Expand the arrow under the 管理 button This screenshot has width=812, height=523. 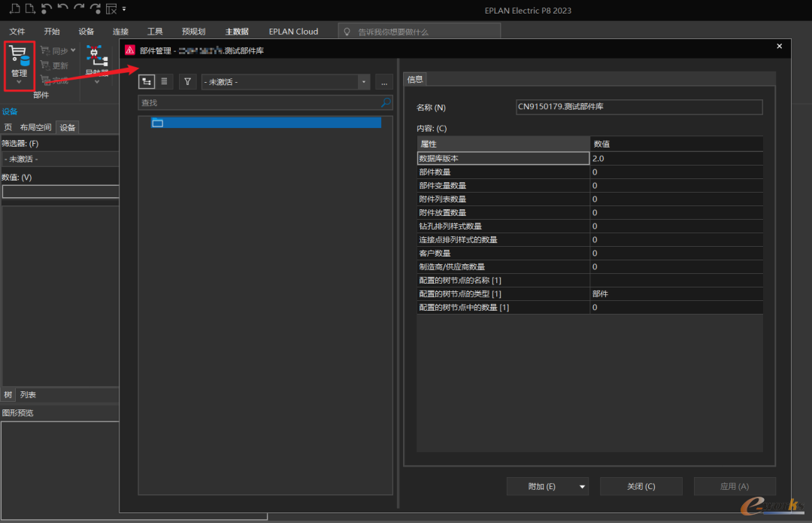(19, 82)
